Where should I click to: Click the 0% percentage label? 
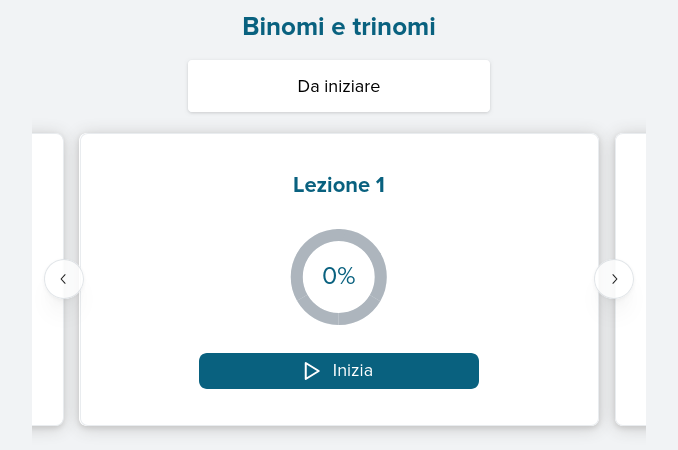[x=339, y=276]
